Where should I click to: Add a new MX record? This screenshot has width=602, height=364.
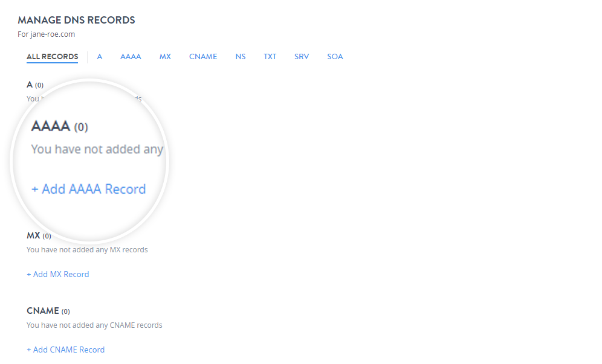pyautogui.click(x=58, y=274)
